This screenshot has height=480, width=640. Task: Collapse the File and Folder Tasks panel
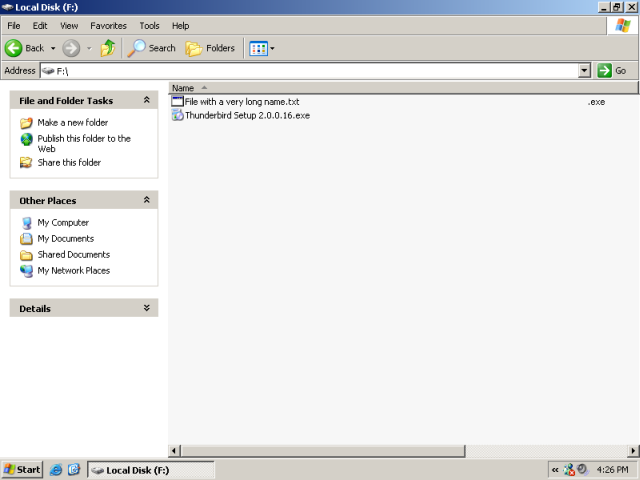(147, 100)
